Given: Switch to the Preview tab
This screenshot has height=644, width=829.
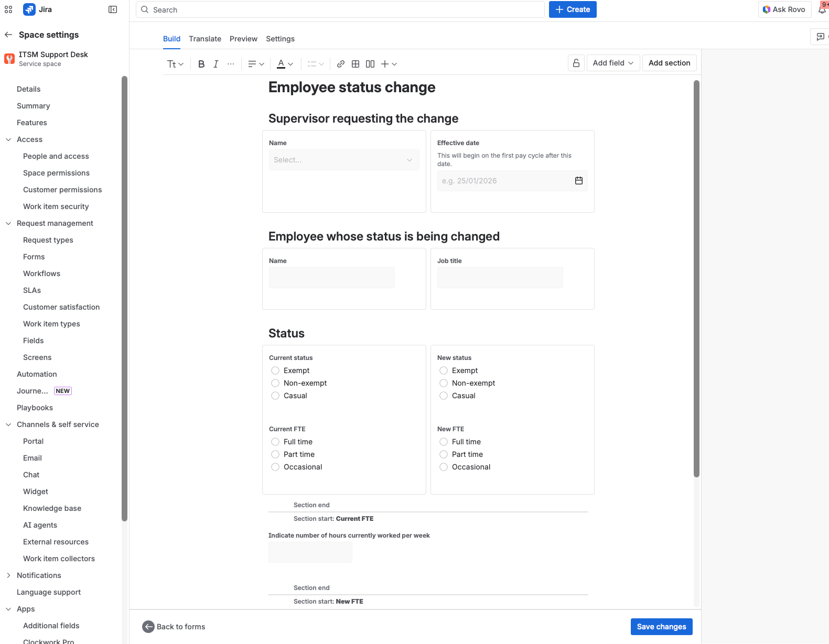Looking at the screenshot, I should [x=243, y=39].
